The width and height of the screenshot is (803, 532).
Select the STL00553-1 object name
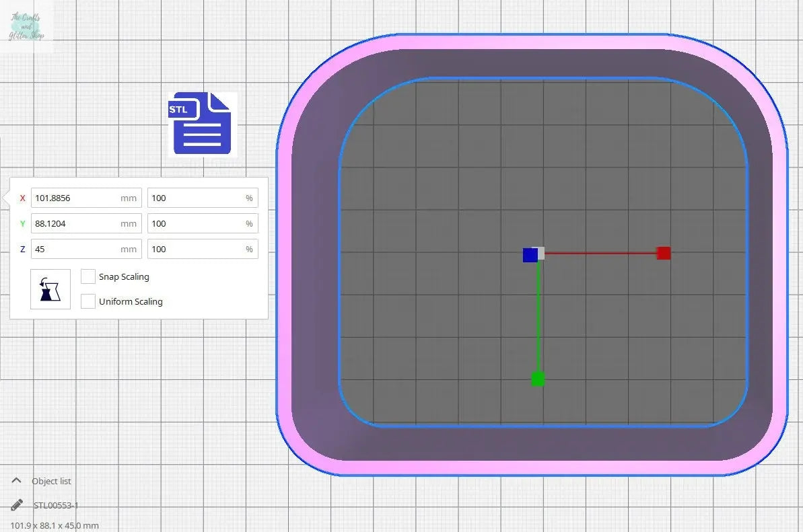coord(56,505)
